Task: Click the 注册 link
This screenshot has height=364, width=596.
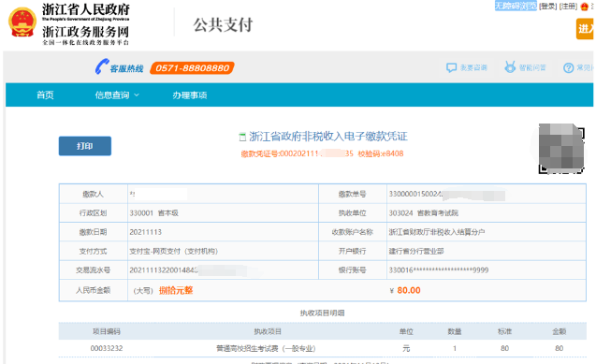Action: (x=568, y=6)
